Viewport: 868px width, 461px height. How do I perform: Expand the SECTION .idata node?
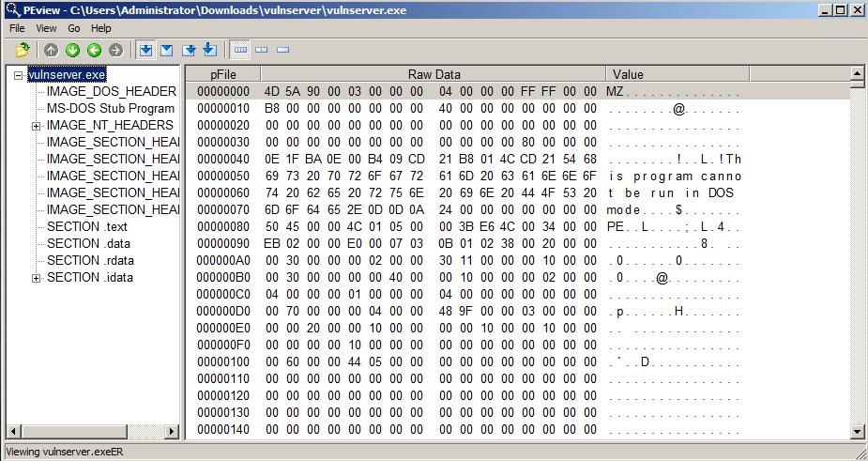(36, 278)
